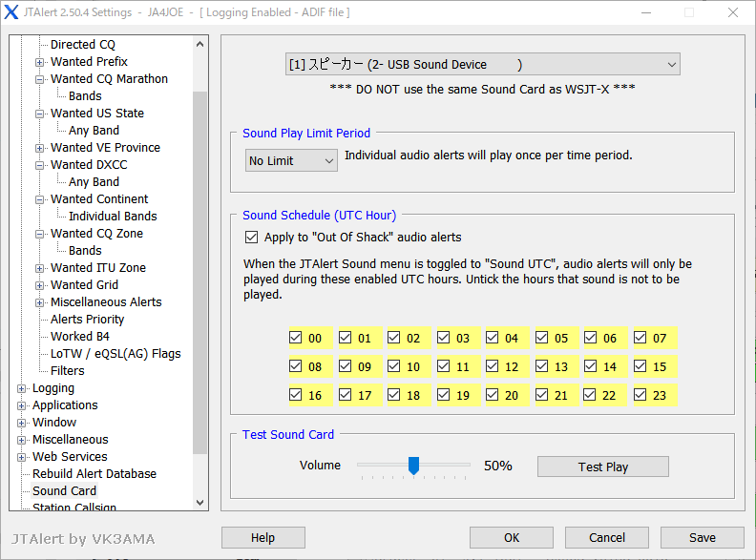756x560 pixels.
Task: Expand the Wanted ITU Zone node
Action: tap(39, 268)
